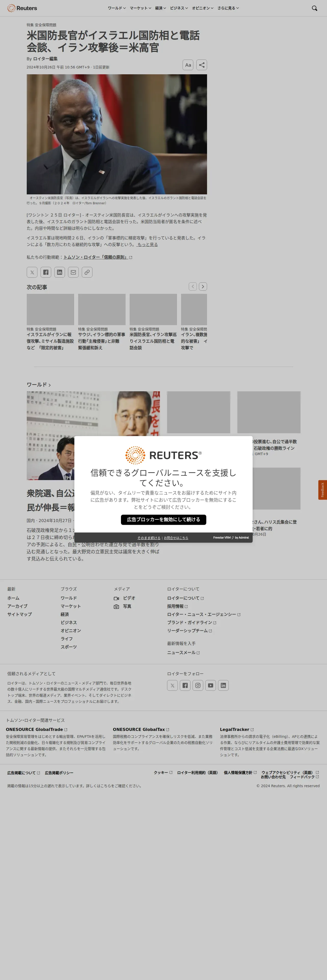Open サウジ、イラン標的の軍事行動 article card
Viewport: 327px width, 980px height.
coord(102,341)
